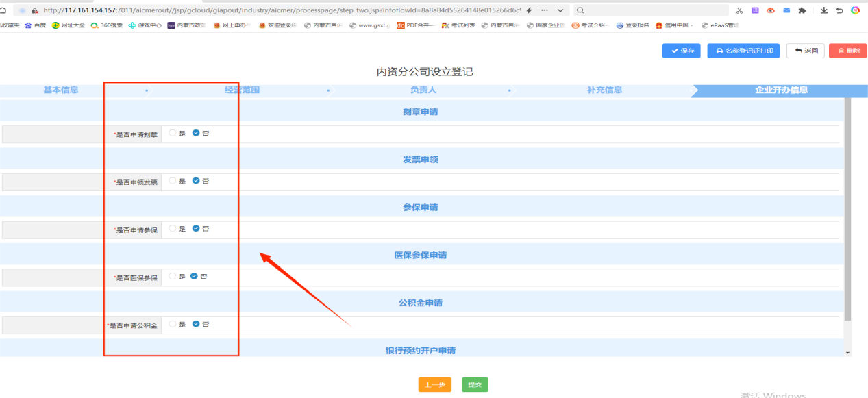Click the scissors screenshot icon in browser toolbar
Viewport: 868px width, 398px height.
coord(739,10)
